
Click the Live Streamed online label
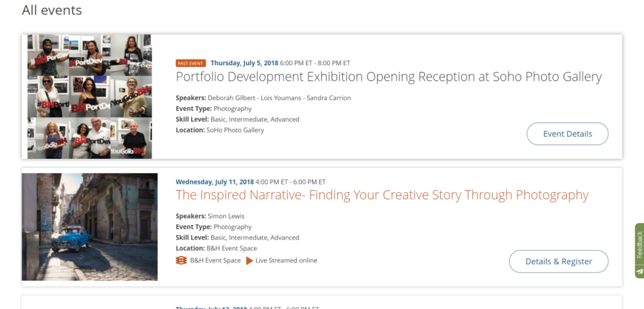pos(286,261)
